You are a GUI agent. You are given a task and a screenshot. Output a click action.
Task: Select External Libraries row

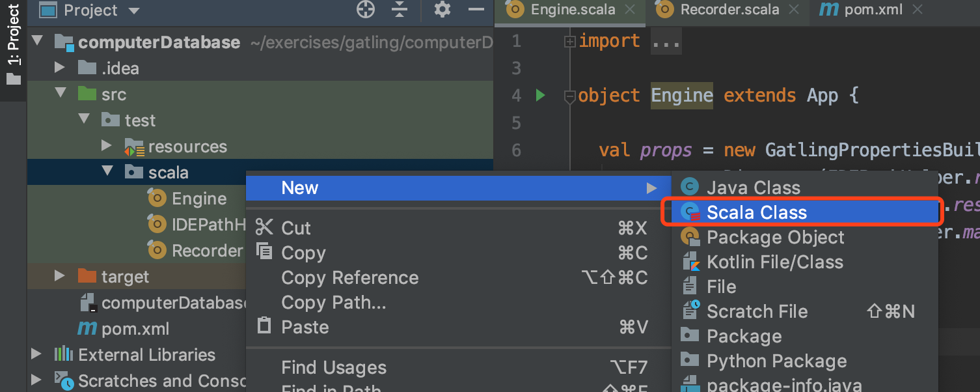pos(137,354)
